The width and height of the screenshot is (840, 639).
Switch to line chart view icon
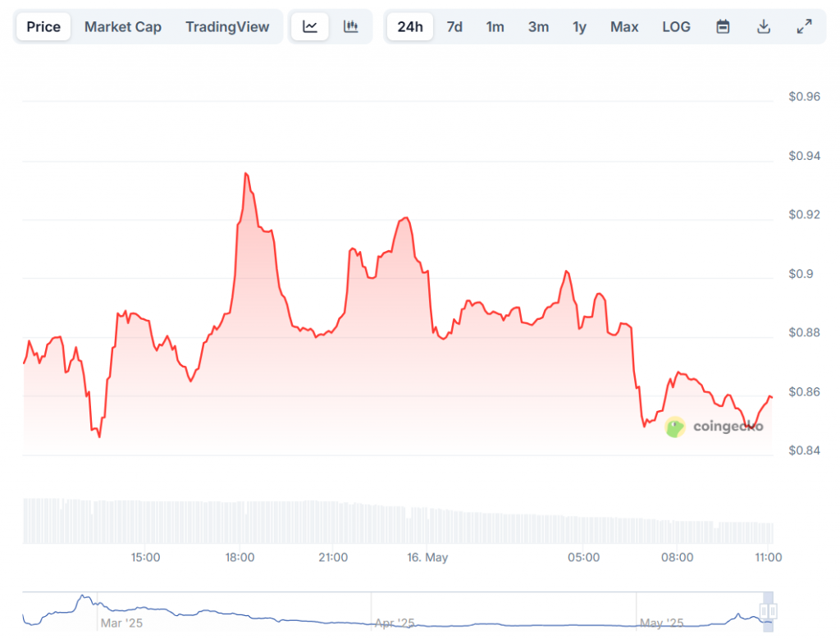click(310, 27)
